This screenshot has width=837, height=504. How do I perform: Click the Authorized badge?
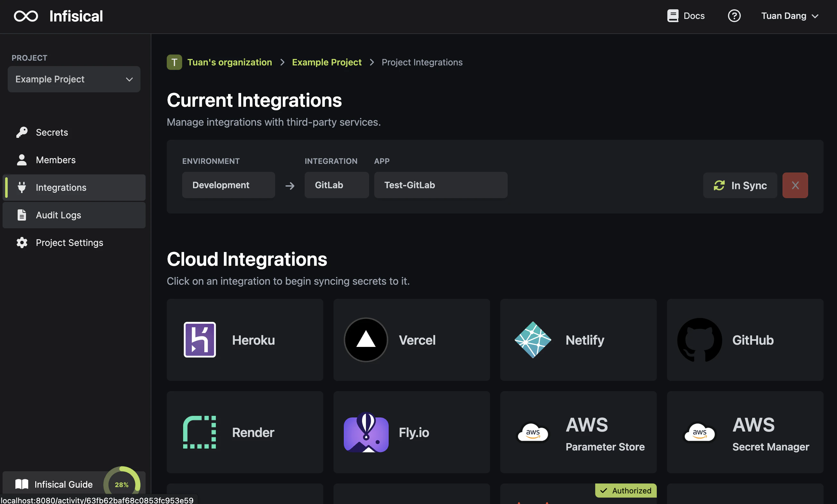click(625, 490)
